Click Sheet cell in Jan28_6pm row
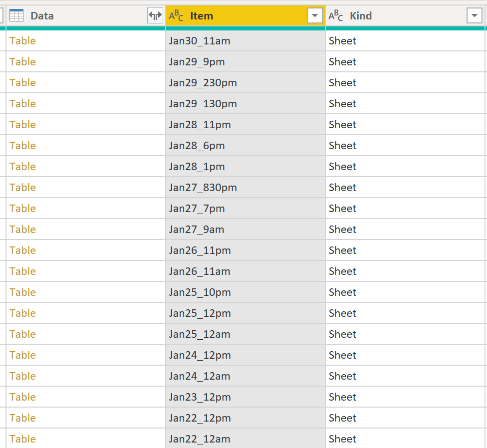Screen dimensions: 487x448 click(x=405, y=146)
